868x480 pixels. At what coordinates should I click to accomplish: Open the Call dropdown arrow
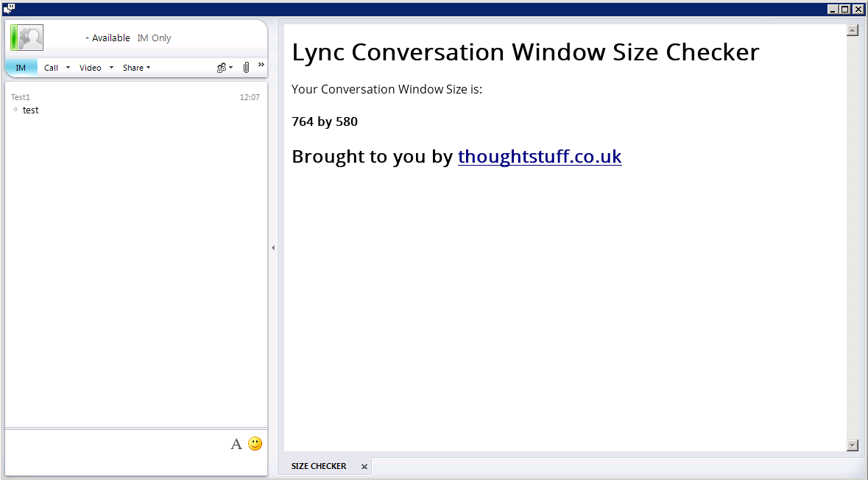[68, 68]
